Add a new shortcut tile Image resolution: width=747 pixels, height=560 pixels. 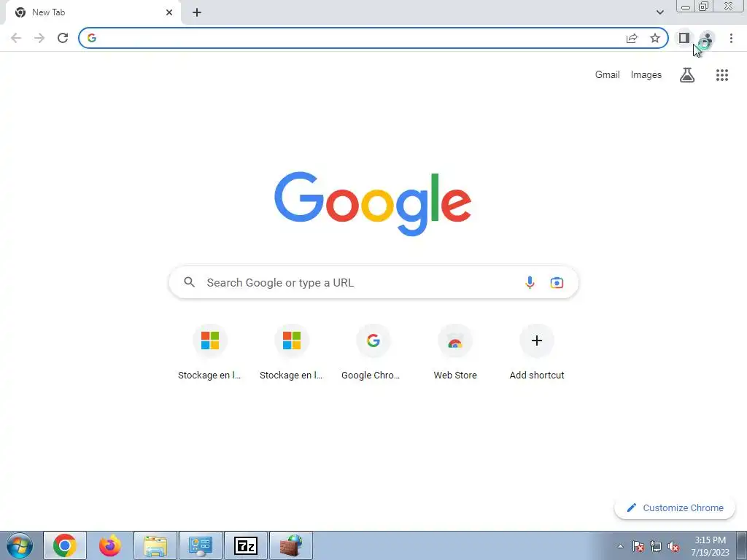pyautogui.click(x=537, y=352)
